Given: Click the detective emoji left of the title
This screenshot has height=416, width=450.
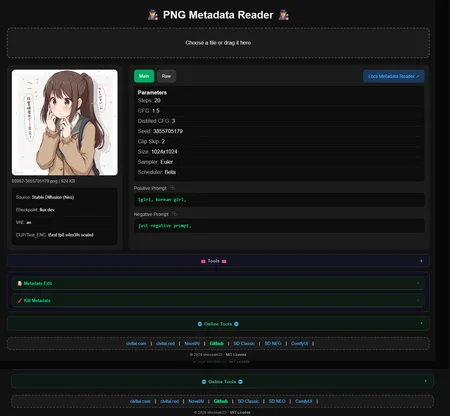Looking at the screenshot, I should [153, 15].
